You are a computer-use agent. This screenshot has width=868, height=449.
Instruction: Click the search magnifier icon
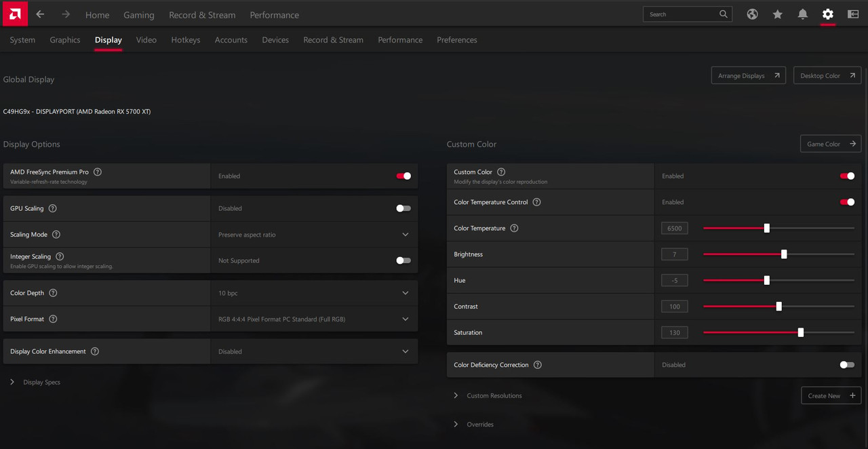click(x=724, y=14)
